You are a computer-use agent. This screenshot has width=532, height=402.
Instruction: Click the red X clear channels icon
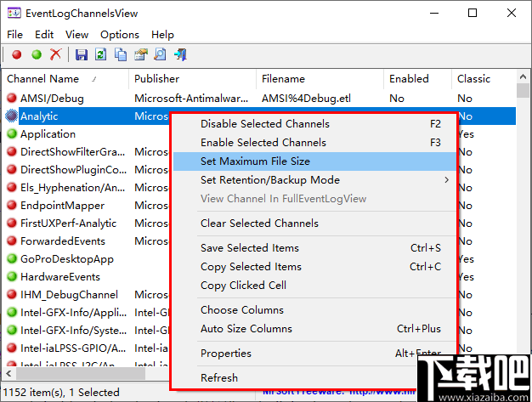pyautogui.click(x=55, y=54)
